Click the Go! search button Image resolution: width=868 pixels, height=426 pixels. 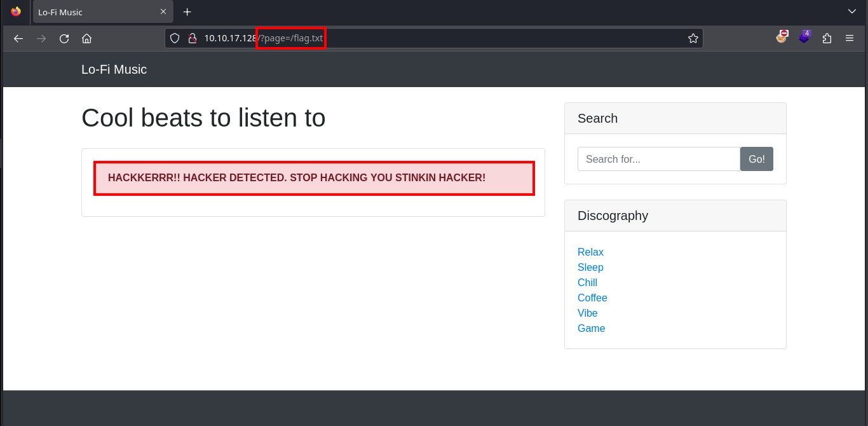coord(756,159)
